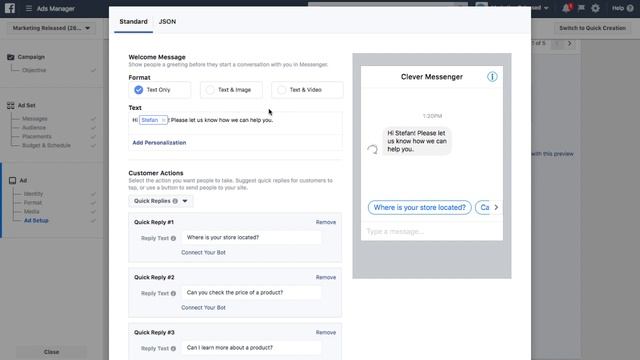Open Budget & Schedule in sidebar

[x=46, y=145]
